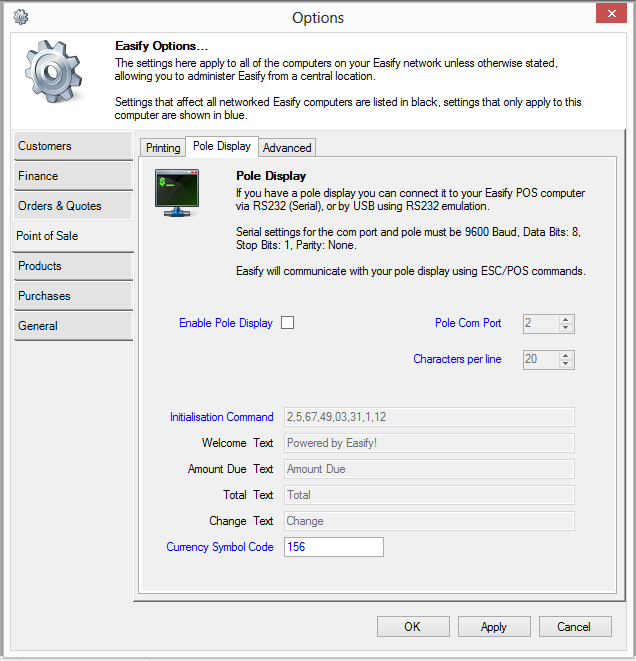Close the Options dialog window
636x661 pixels.
[609, 13]
